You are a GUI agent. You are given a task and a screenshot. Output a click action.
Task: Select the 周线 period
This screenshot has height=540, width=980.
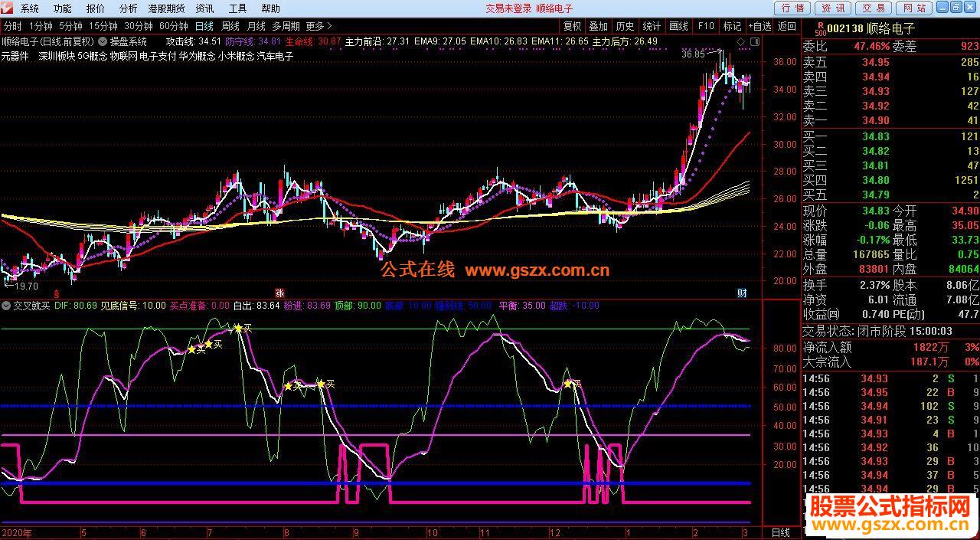[x=230, y=25]
